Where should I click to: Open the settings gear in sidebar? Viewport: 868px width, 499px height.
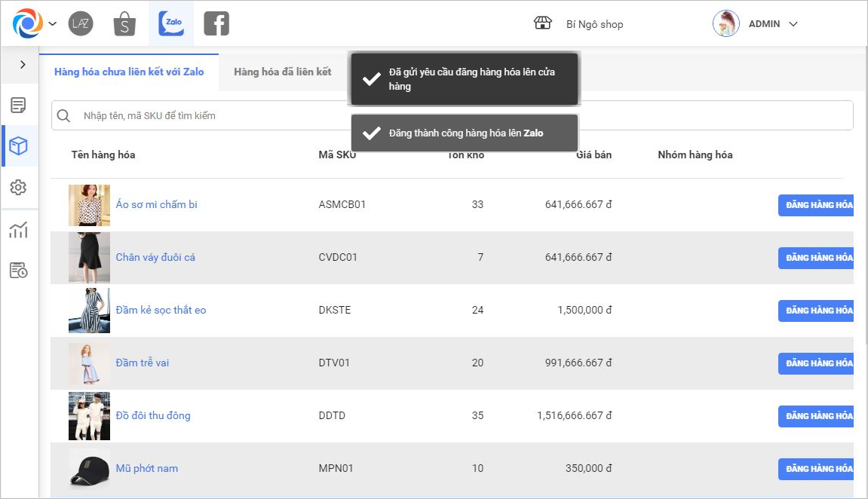(19, 188)
